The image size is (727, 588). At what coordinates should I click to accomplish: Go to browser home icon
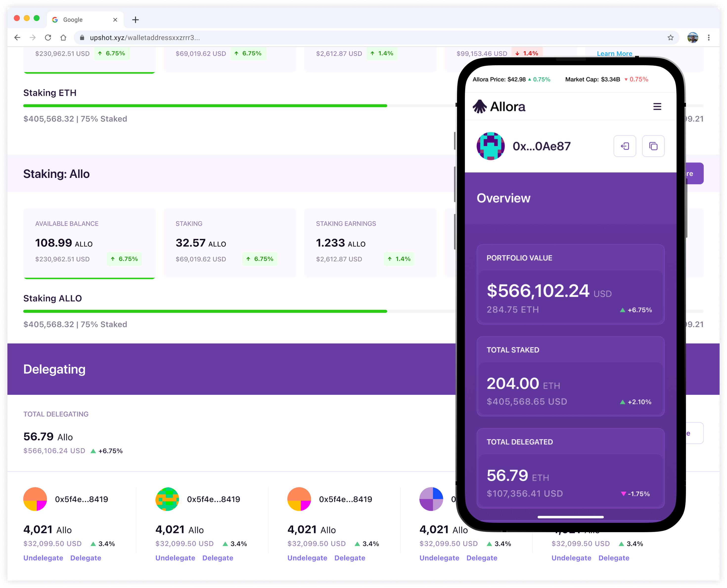pos(63,38)
